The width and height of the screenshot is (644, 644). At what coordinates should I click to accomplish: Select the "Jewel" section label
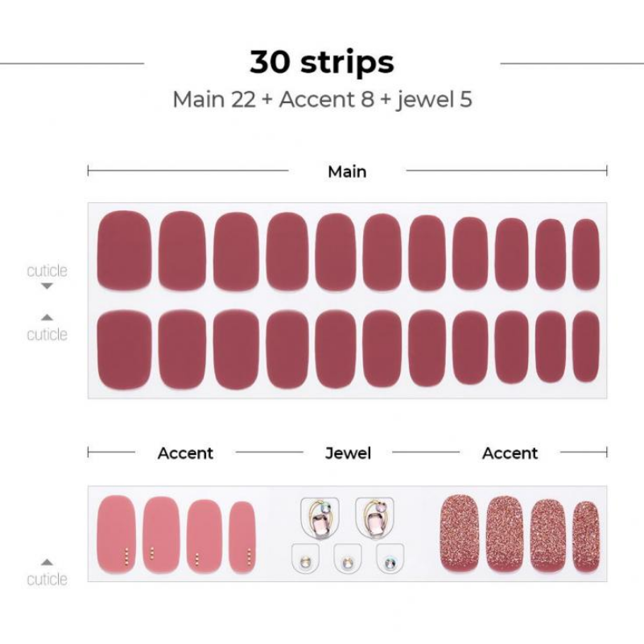click(x=348, y=453)
